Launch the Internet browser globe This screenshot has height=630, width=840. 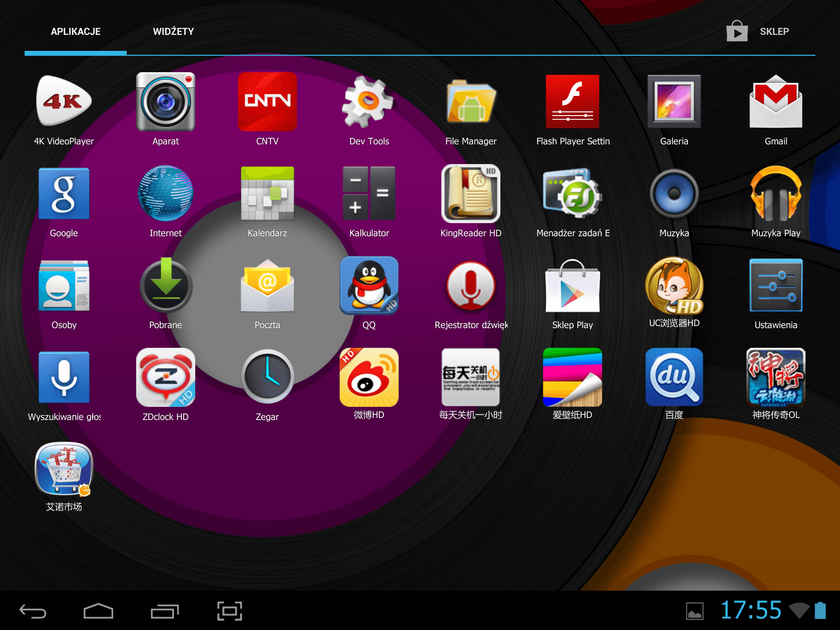[x=166, y=193]
